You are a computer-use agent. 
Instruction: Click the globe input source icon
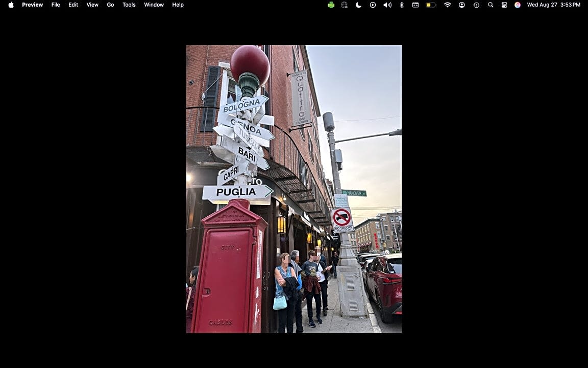point(344,5)
